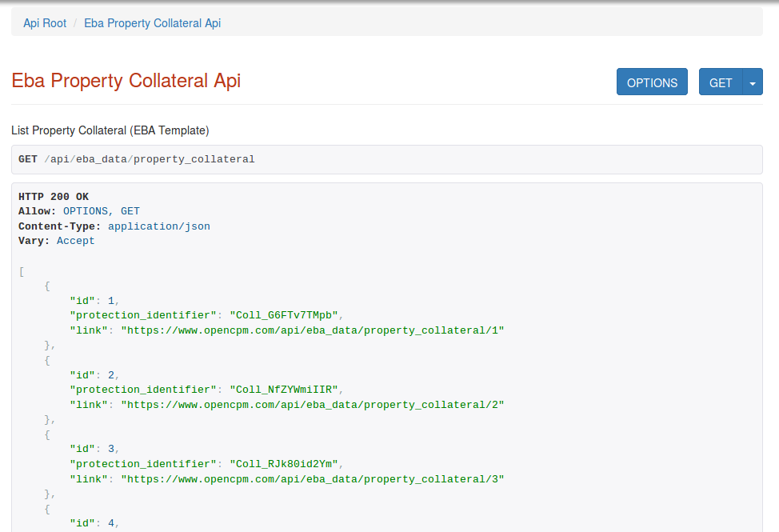Screen dimensions: 779x532
Task: Select the Coll_RJk80id2Ym identifier value
Action: [286, 464]
